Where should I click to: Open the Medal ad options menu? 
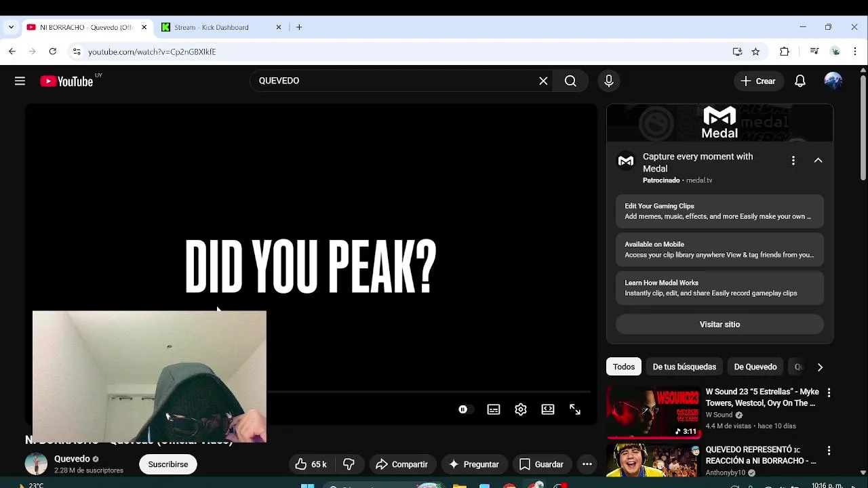(793, 161)
